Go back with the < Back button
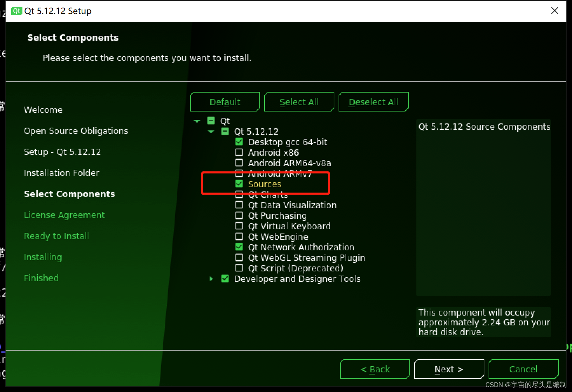The width and height of the screenshot is (572, 392). (375, 369)
